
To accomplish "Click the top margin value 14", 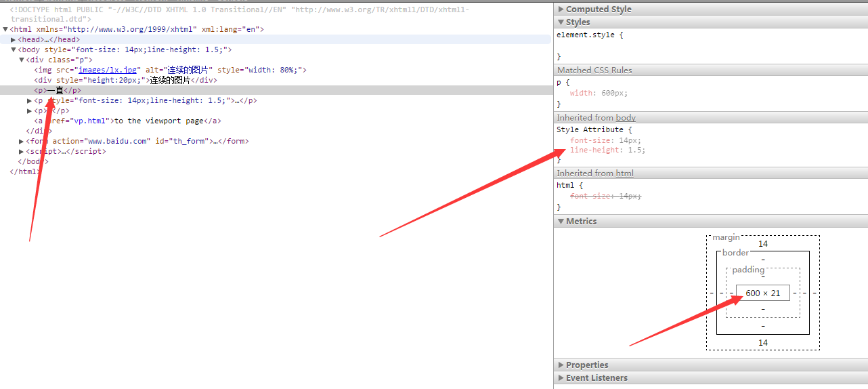I will tap(763, 244).
